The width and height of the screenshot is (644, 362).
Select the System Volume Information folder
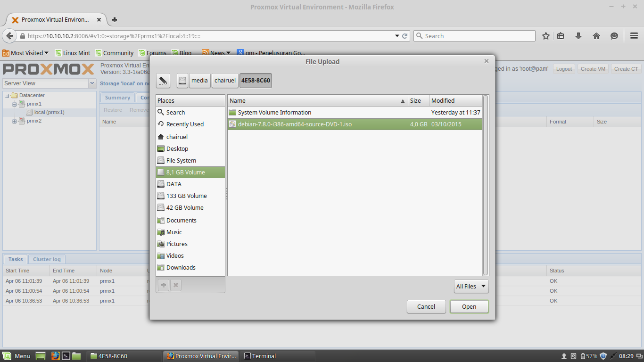coord(355,112)
